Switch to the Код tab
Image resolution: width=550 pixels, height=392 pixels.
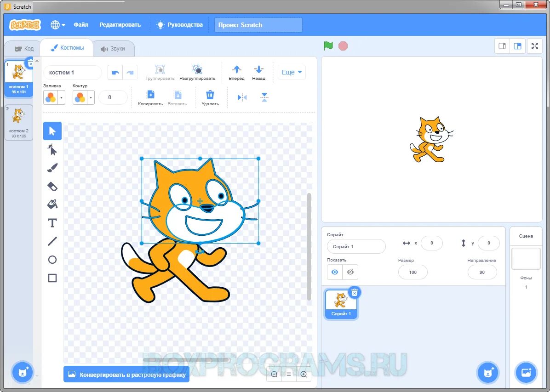[24, 49]
